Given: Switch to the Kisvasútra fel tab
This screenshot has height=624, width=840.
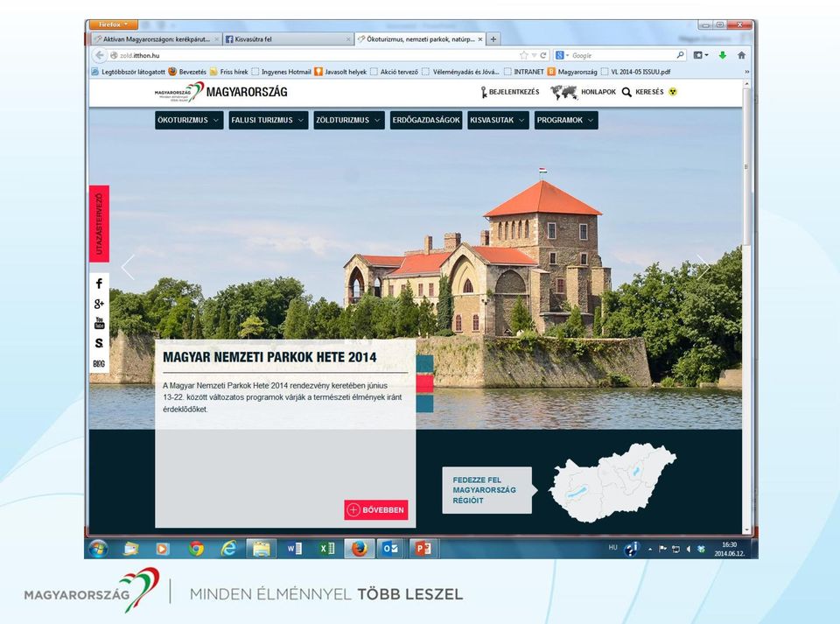Looking at the screenshot, I should [x=288, y=39].
